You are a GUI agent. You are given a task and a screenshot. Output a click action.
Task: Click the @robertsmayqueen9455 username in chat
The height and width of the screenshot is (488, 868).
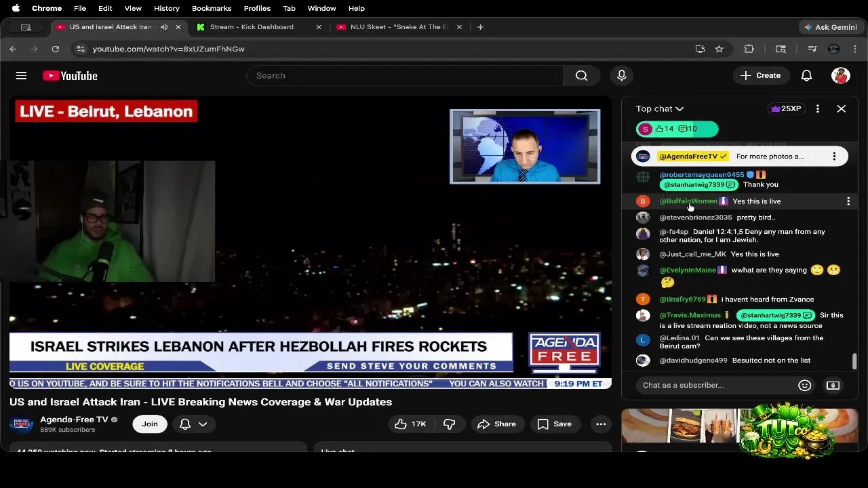tap(701, 175)
